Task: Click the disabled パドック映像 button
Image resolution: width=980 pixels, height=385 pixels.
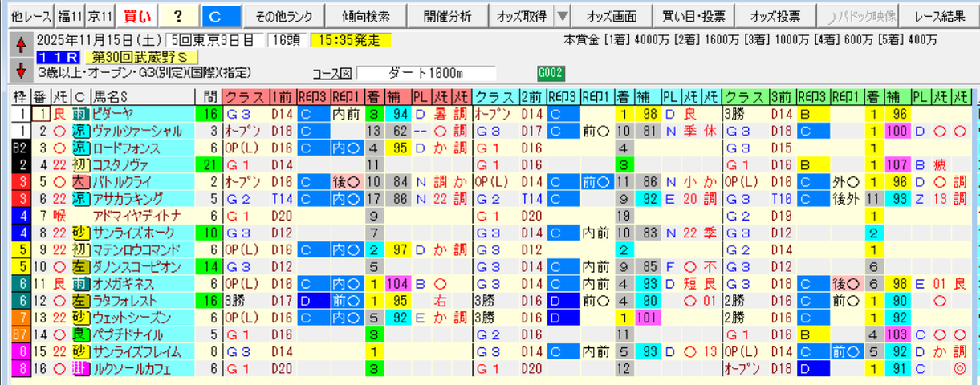Action: 858,16
